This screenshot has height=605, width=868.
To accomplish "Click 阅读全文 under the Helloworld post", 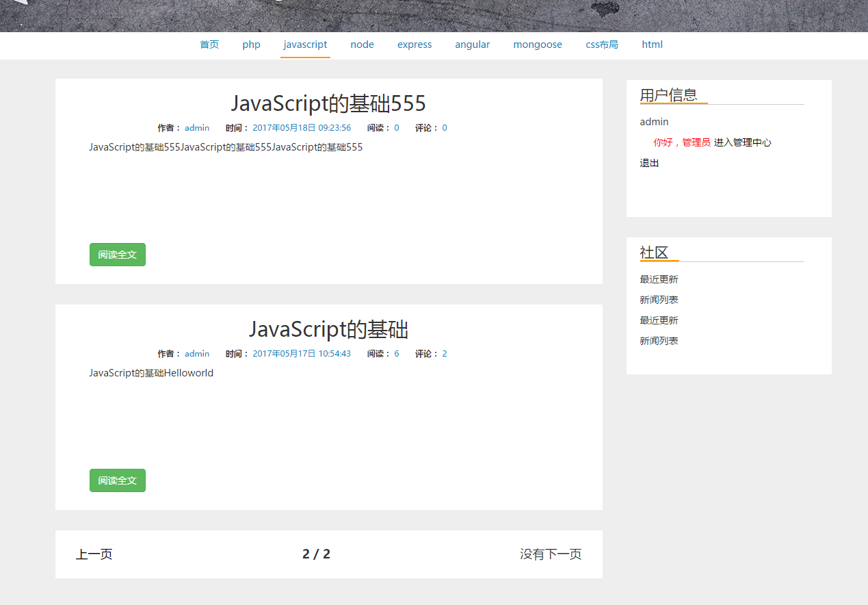I will pyautogui.click(x=118, y=480).
